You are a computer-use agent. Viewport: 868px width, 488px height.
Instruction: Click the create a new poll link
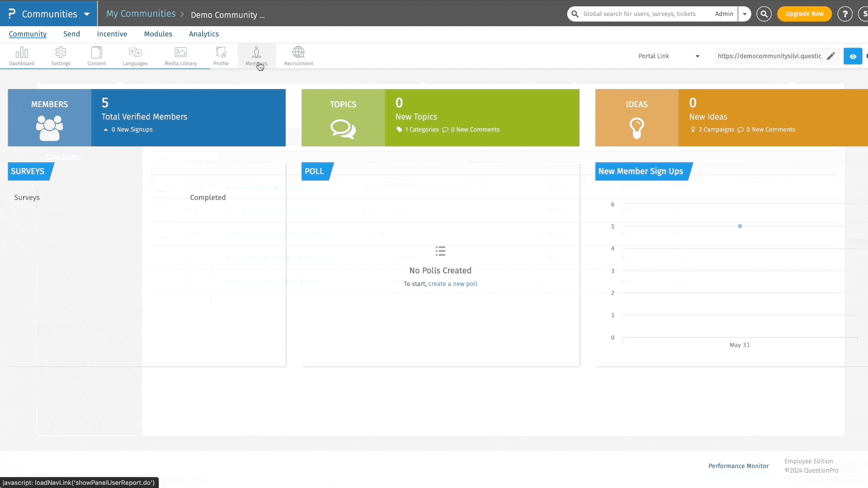coord(453,284)
